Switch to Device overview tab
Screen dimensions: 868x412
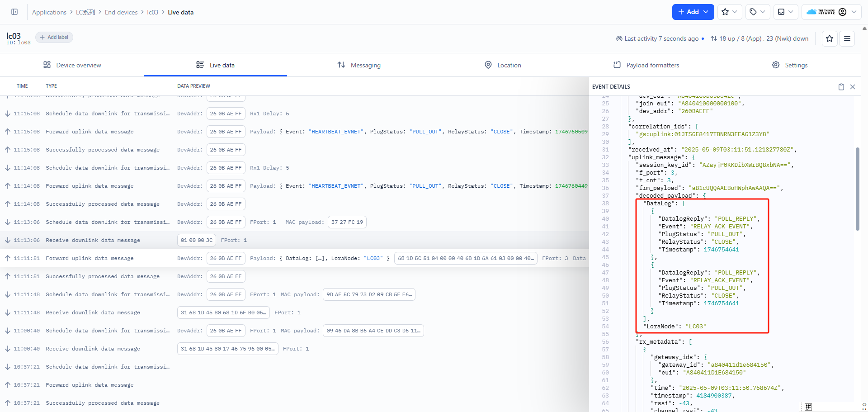(x=72, y=65)
